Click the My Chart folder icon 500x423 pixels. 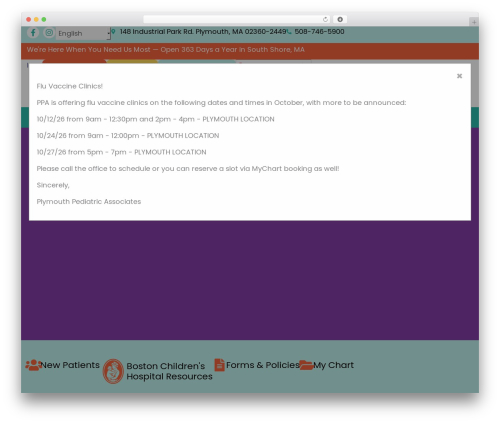(x=306, y=365)
